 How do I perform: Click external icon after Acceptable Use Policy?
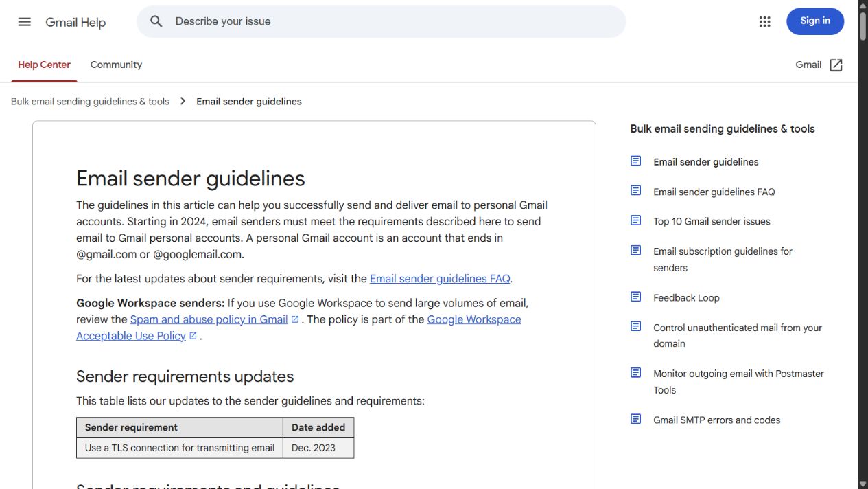pos(193,336)
